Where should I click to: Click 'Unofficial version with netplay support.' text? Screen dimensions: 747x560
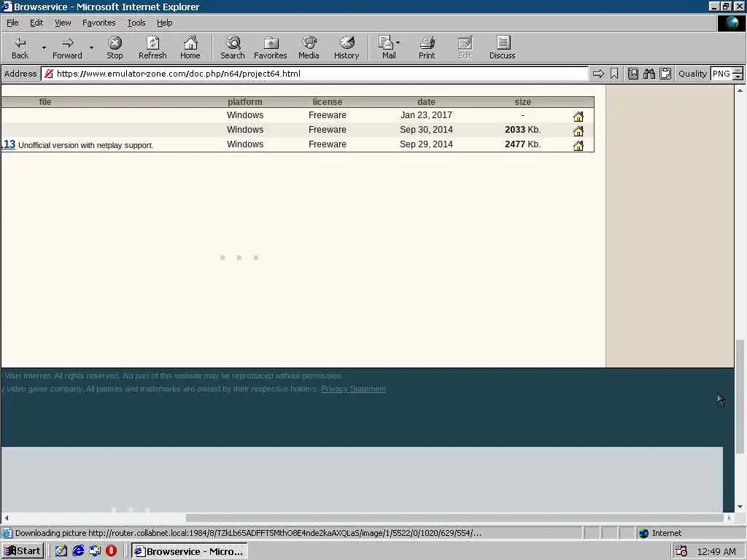click(x=86, y=145)
